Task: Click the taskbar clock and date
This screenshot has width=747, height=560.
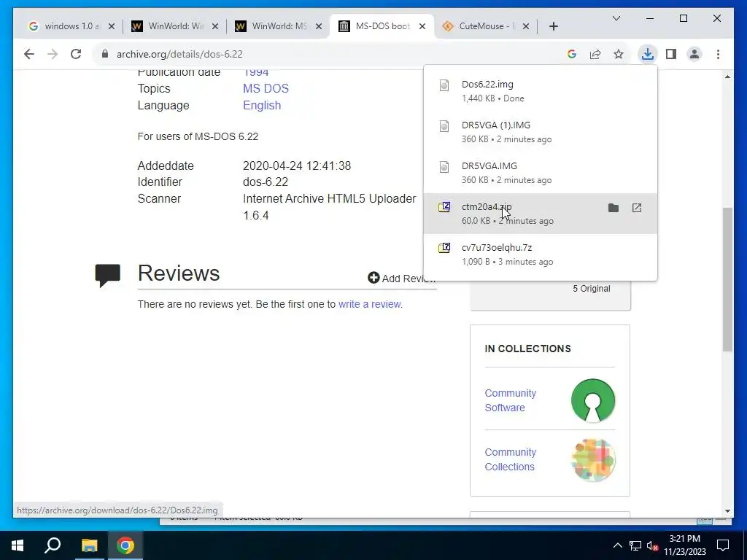Action: 684,545
